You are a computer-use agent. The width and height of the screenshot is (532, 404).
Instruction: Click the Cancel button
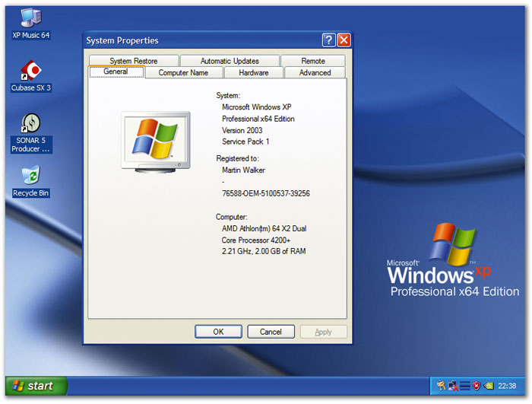coord(271,332)
